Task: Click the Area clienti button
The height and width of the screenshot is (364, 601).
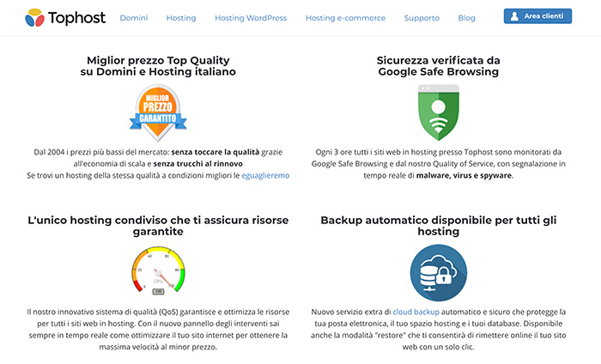Action: [x=537, y=16]
